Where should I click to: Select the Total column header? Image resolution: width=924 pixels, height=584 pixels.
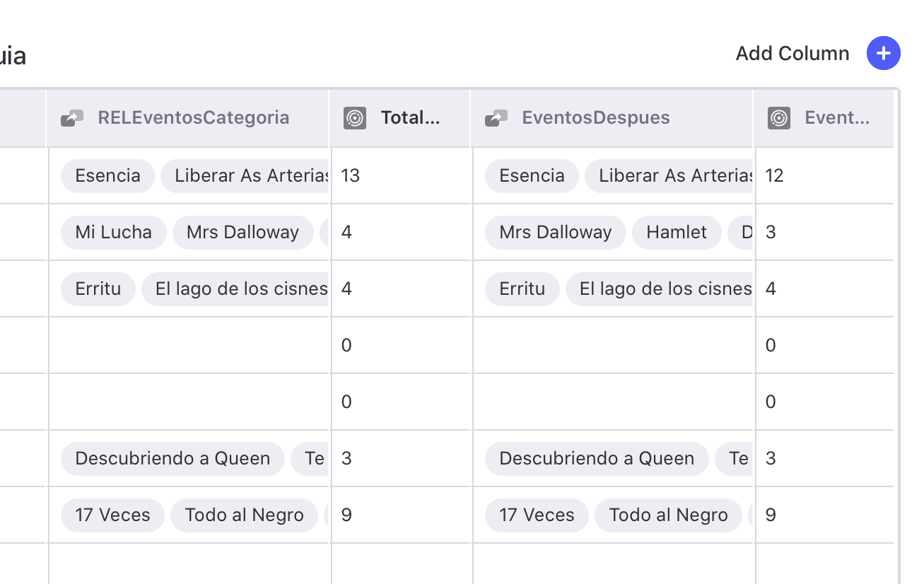point(410,118)
